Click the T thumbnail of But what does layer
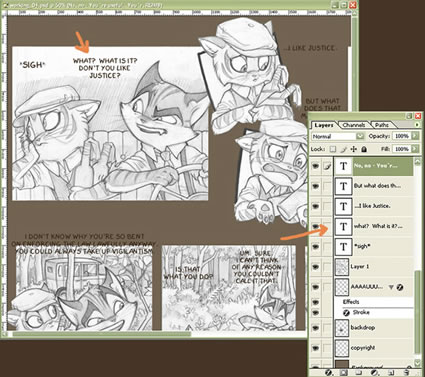This screenshot has height=377, width=425. click(343, 186)
